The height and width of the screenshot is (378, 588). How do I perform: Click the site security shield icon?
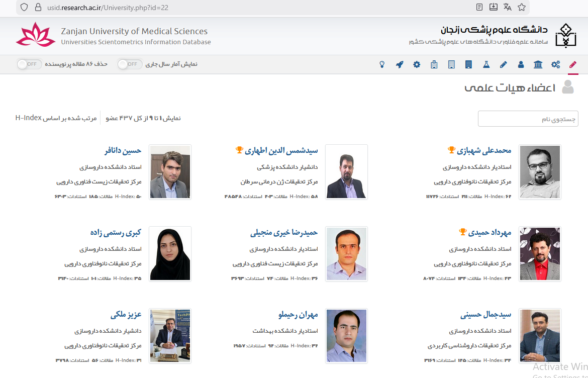click(x=24, y=7)
